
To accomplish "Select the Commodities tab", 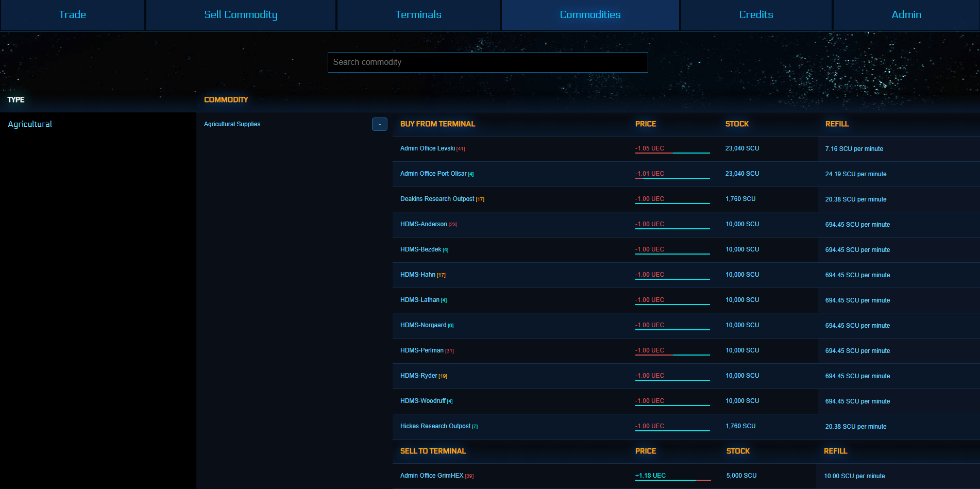I will [x=589, y=14].
